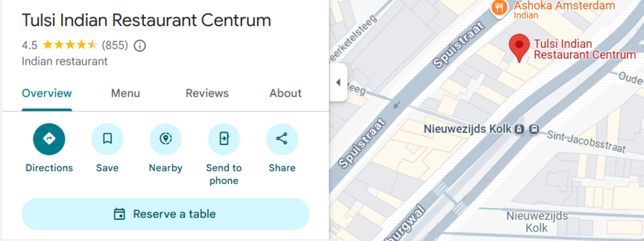Click Ashoka Amsterdam restaurant map pin
Screen dimensions: 644x241
coord(499,7)
